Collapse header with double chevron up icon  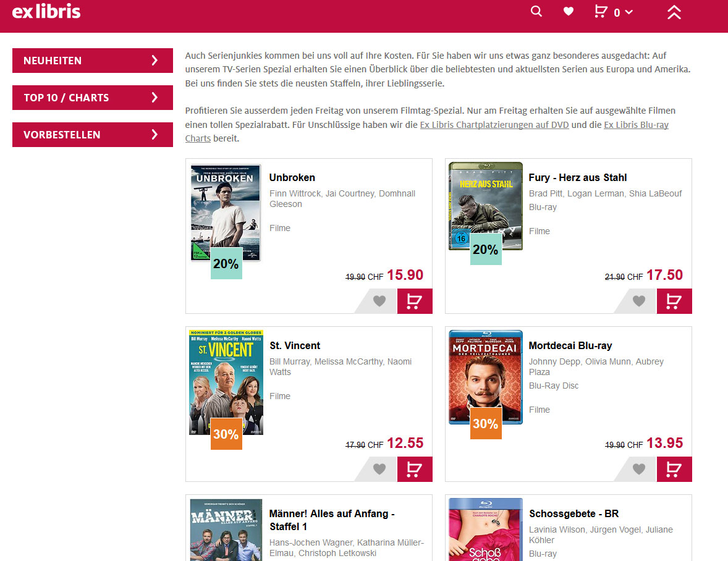[674, 12]
